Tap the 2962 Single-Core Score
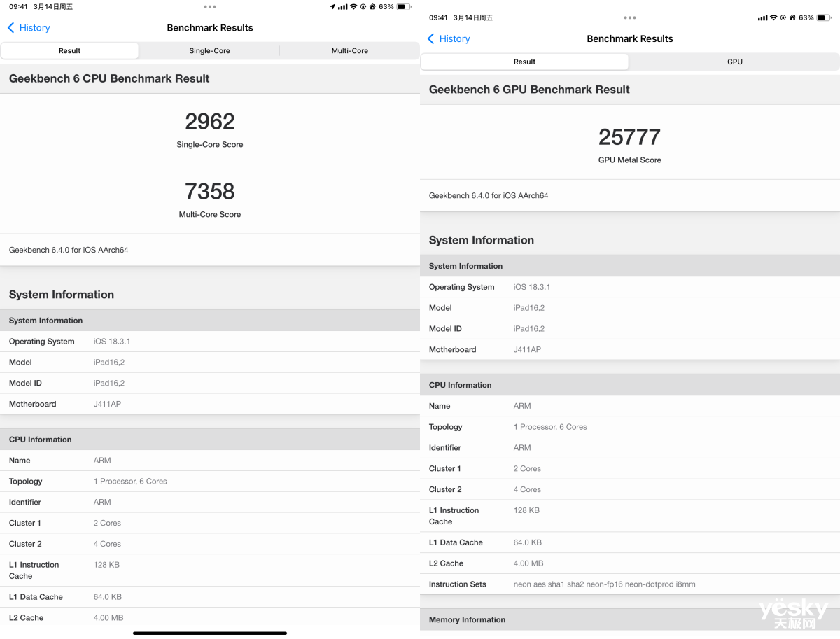 pos(210,122)
